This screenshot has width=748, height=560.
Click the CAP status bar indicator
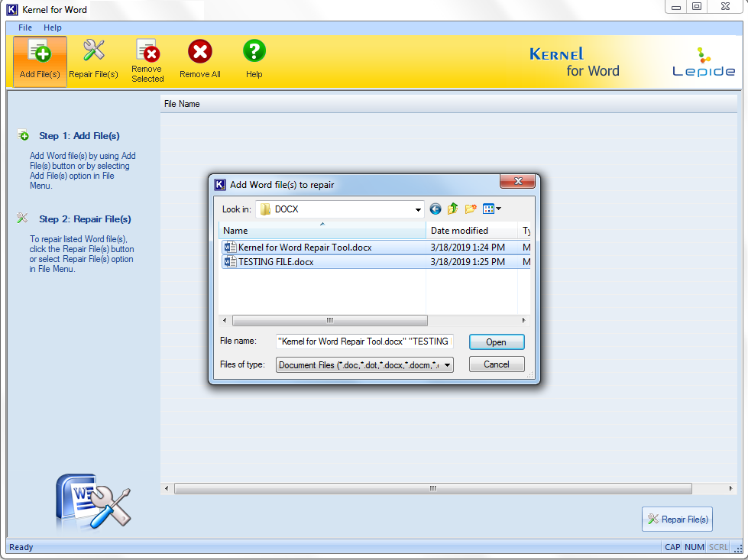672,547
